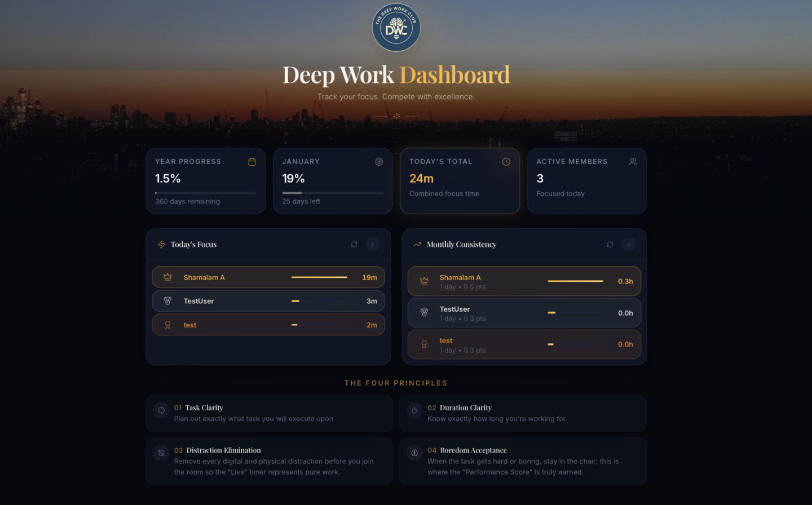
Task: Select Shamalam A name in Today's Focus
Action: point(204,277)
